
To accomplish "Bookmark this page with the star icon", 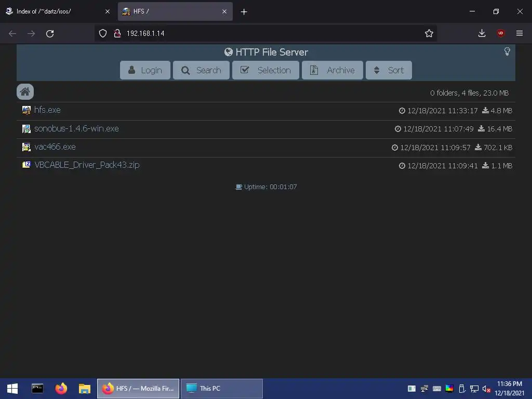I will click(429, 33).
